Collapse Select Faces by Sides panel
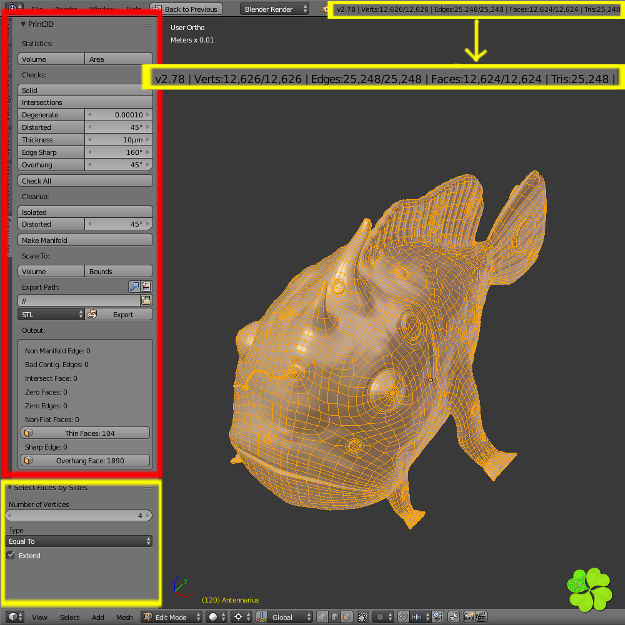The width and height of the screenshot is (625, 625). [10, 487]
